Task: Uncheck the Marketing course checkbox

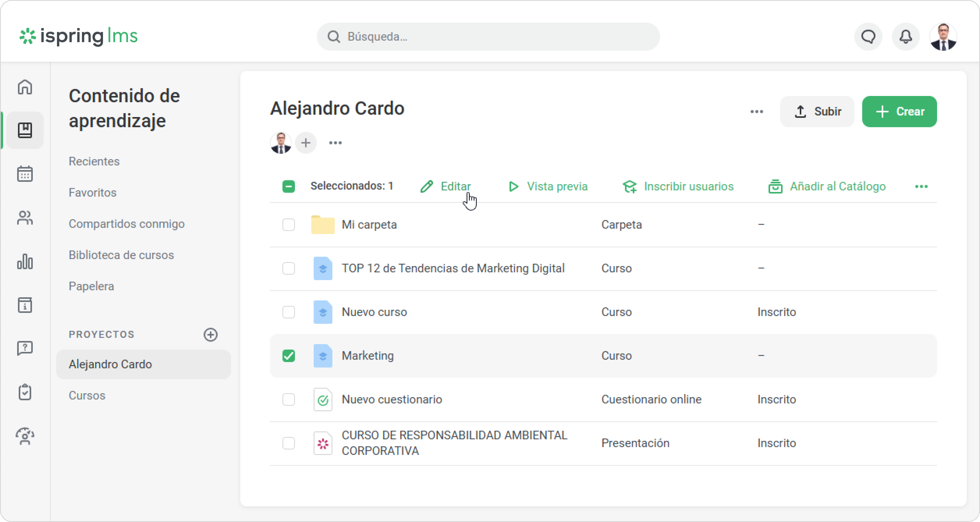Action: pos(288,356)
